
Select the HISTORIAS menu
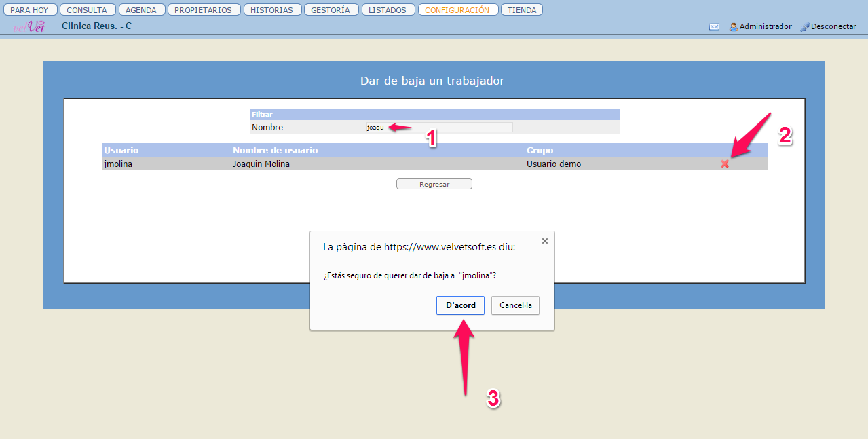(x=271, y=10)
